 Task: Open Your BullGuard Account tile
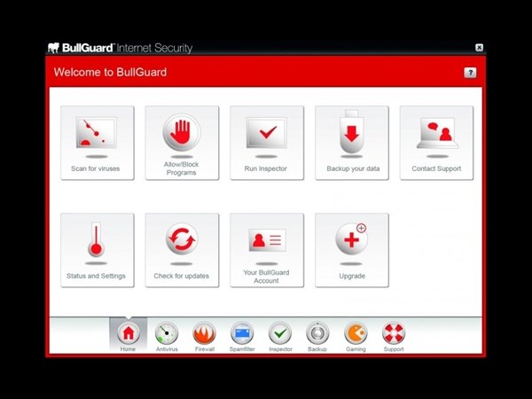tap(266, 249)
